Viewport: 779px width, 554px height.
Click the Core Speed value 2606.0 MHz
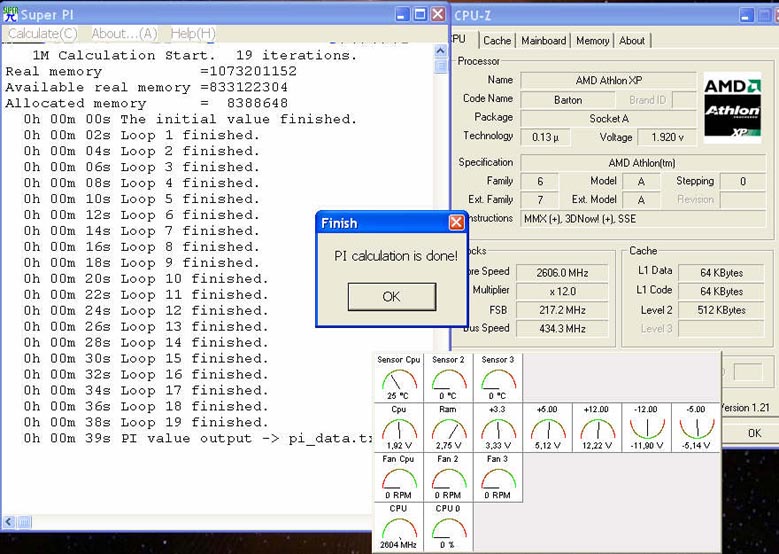pos(562,273)
